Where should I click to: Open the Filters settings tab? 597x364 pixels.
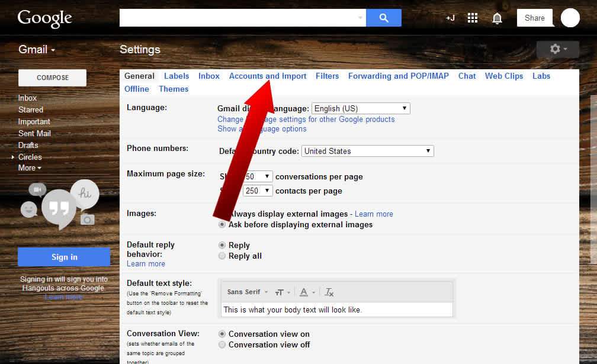pyautogui.click(x=327, y=76)
